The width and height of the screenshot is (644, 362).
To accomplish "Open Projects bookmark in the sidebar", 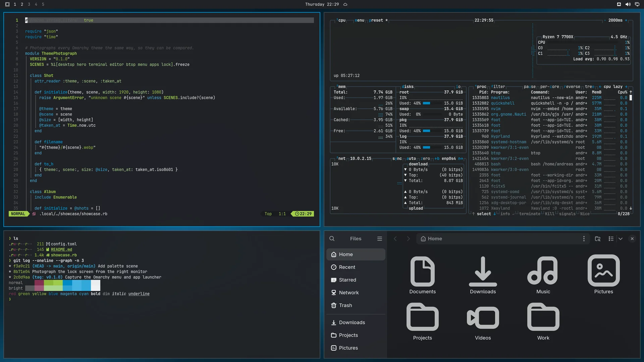I will [356, 335].
